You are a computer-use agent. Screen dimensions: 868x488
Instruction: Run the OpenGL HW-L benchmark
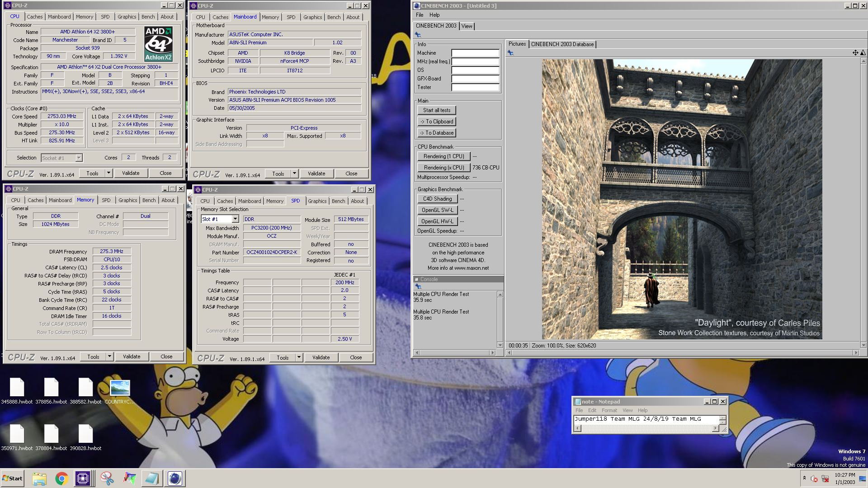(x=438, y=221)
